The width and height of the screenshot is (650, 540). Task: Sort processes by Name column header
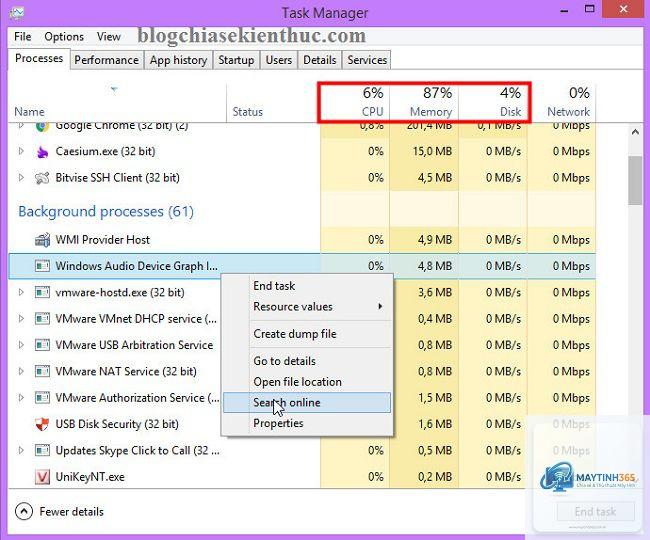tap(117, 104)
